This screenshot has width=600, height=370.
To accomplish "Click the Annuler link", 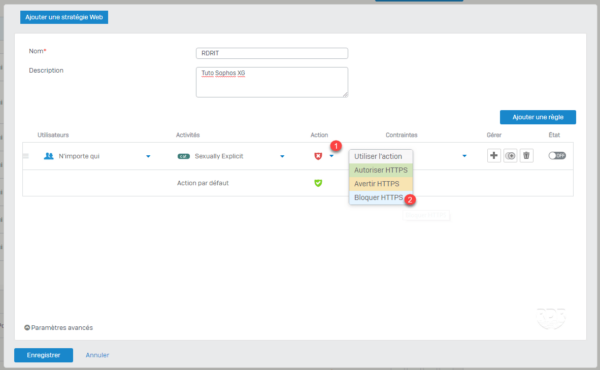I will [97, 355].
